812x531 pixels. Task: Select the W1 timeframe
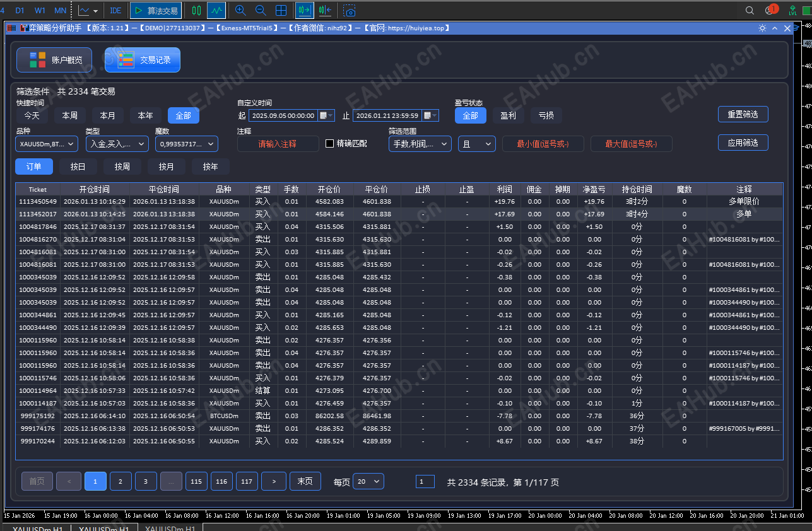coord(40,10)
